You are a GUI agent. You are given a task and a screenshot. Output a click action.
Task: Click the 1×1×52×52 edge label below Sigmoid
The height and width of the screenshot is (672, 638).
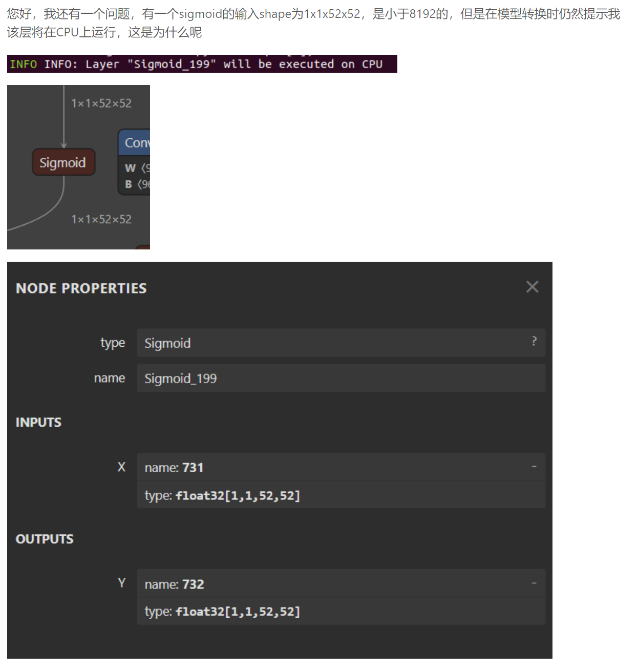click(x=101, y=219)
